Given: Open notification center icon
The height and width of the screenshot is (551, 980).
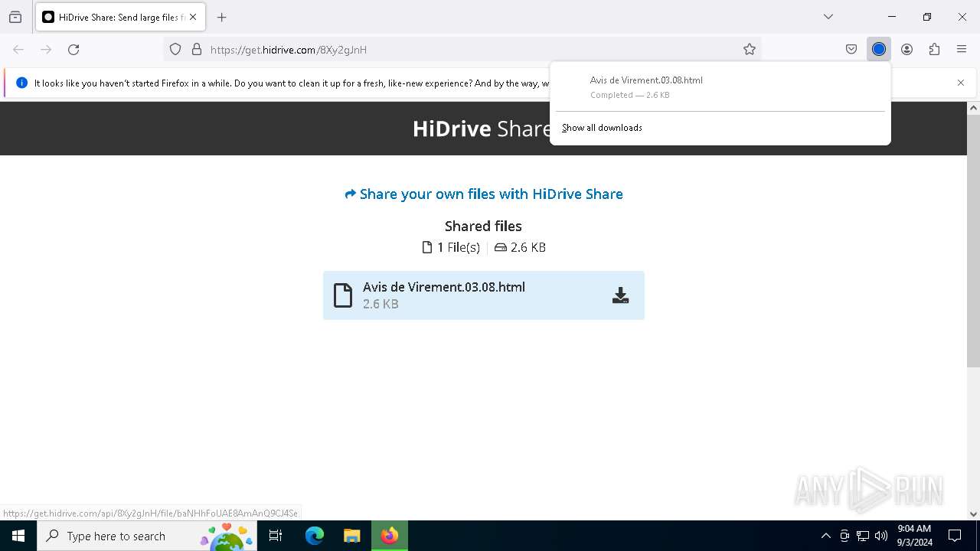Looking at the screenshot, I should pyautogui.click(x=955, y=536).
